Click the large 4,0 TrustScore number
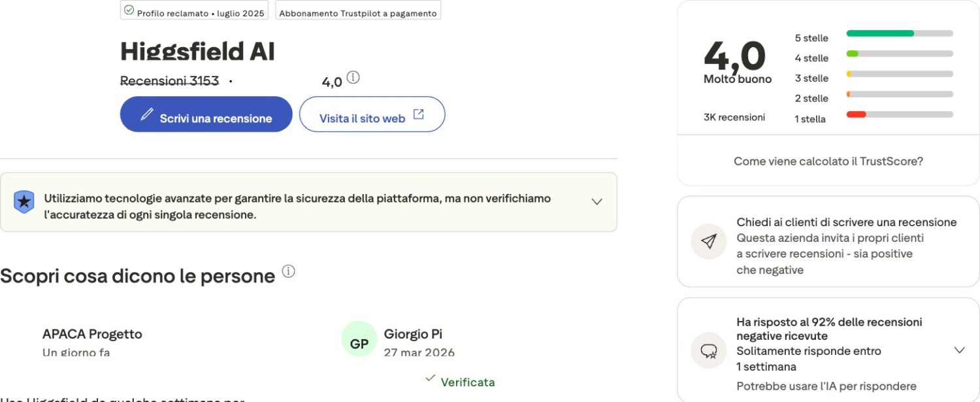The height and width of the screenshot is (402, 980). click(x=734, y=56)
